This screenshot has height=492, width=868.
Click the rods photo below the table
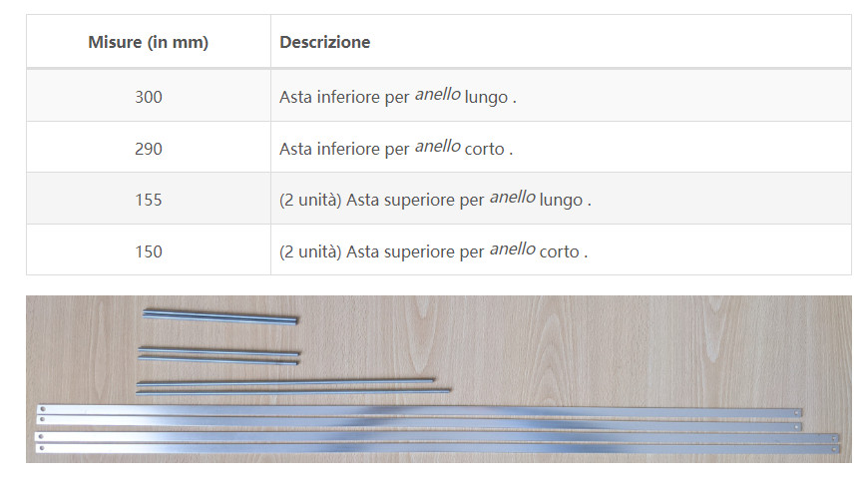click(438, 378)
